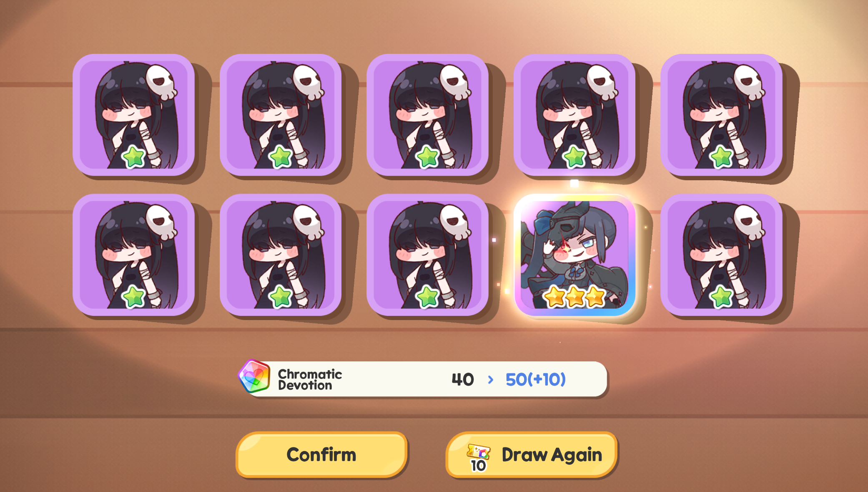Screen dimensions: 868x492
Task: Select the second card in the top row
Action: [x=281, y=115]
